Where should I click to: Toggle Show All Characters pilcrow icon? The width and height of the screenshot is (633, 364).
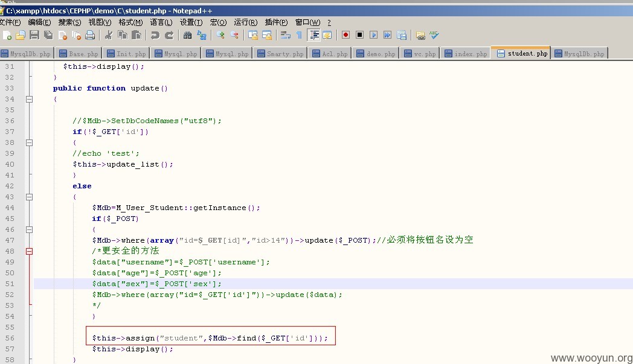(299, 36)
